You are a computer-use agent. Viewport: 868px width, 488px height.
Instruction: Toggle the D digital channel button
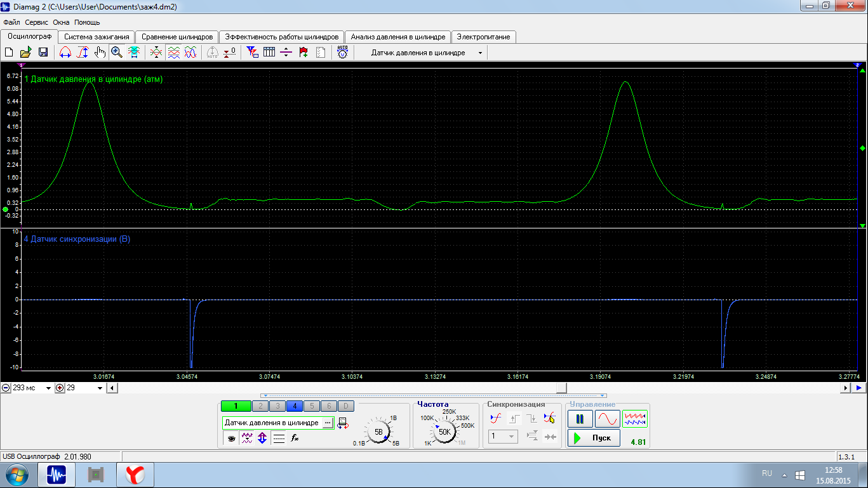tap(345, 406)
